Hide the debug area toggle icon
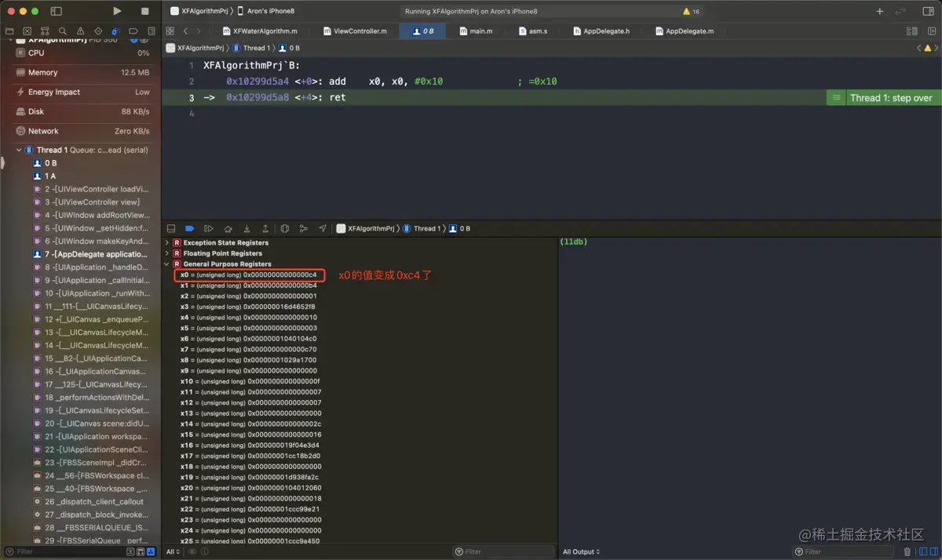 point(171,228)
